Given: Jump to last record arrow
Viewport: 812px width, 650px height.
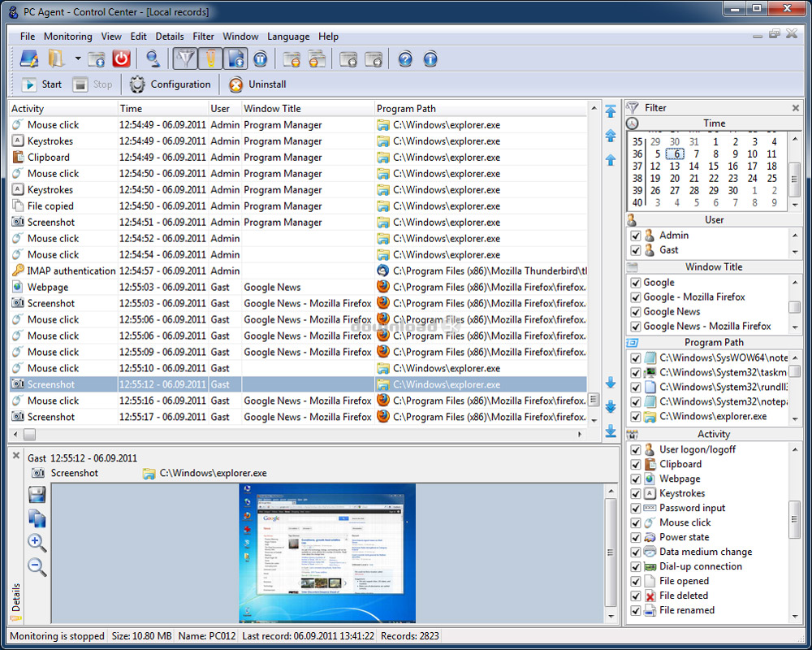Looking at the screenshot, I should 611,431.
